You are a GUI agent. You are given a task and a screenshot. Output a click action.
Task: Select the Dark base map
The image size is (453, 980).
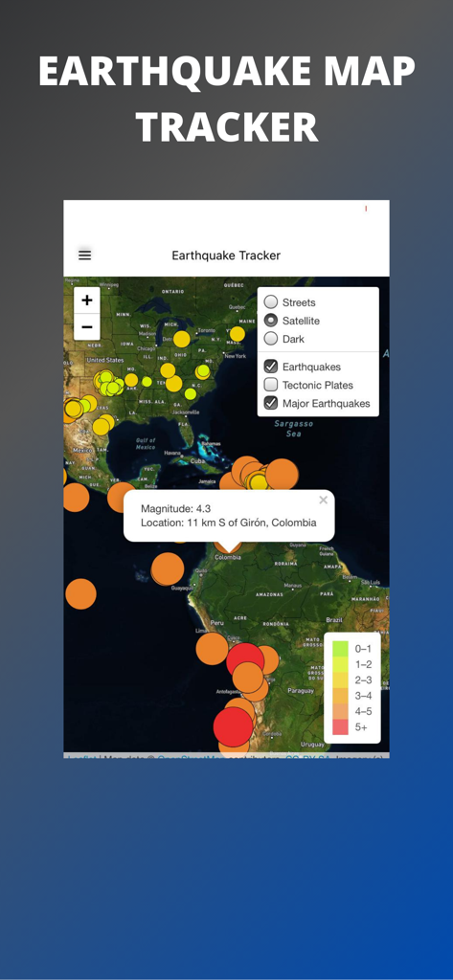coord(270,339)
